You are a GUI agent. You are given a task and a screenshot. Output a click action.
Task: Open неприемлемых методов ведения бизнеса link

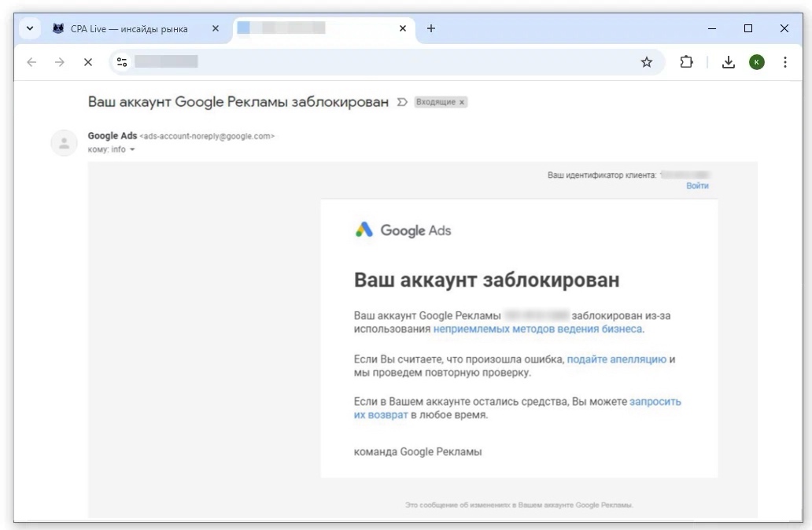point(537,329)
